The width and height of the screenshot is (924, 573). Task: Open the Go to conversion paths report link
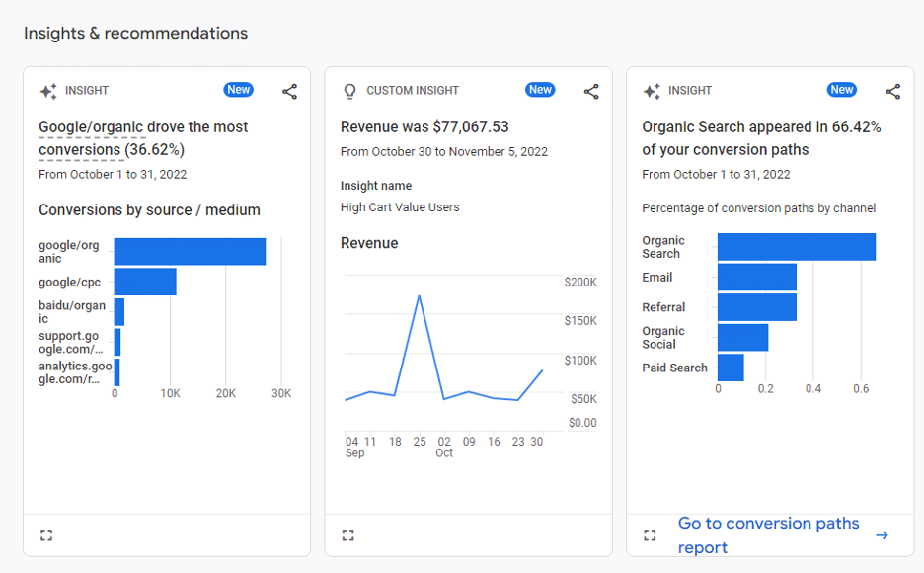click(x=768, y=535)
